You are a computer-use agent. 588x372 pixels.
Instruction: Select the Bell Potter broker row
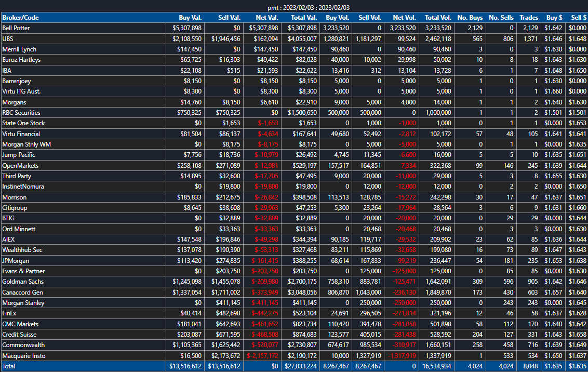(294, 28)
